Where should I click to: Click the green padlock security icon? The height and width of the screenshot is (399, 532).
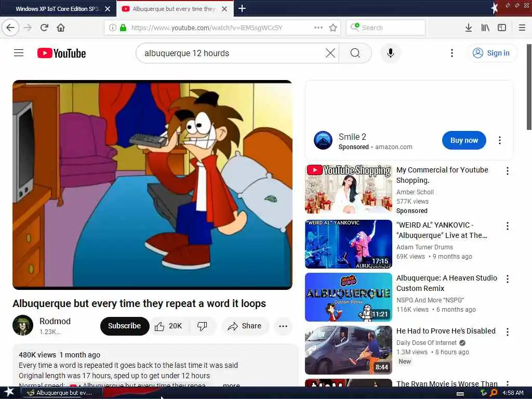coord(123,28)
